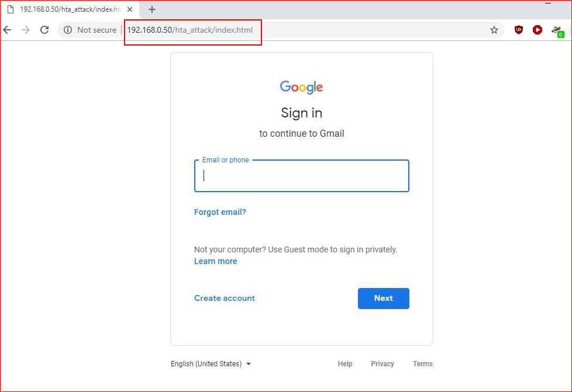
Task: Open a new tab with the plus button
Action: 152,9
